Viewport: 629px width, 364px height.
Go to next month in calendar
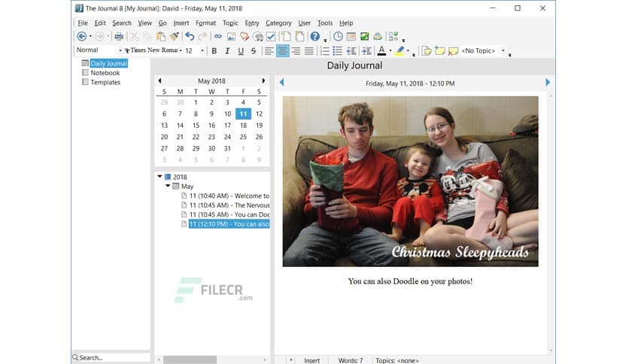[x=263, y=80]
